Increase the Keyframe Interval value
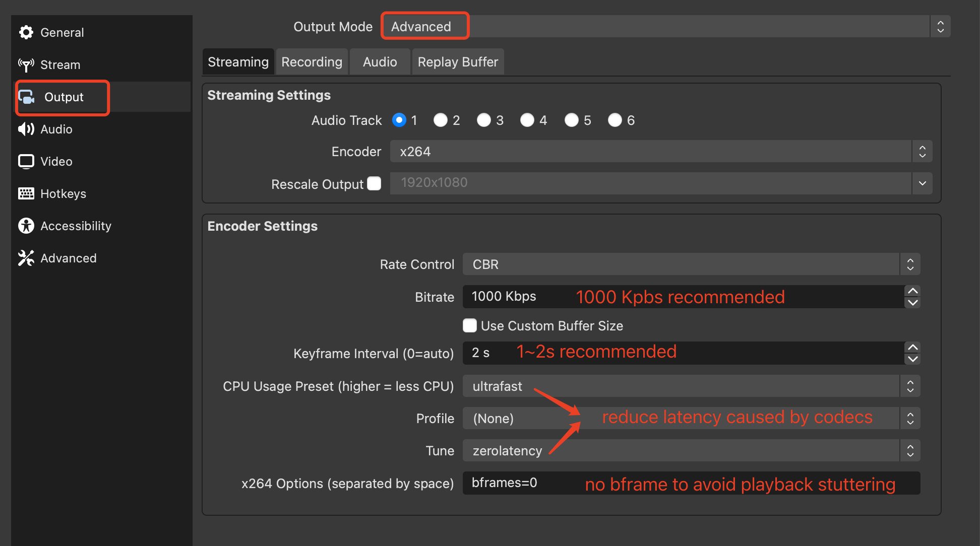980x546 pixels. coord(912,348)
